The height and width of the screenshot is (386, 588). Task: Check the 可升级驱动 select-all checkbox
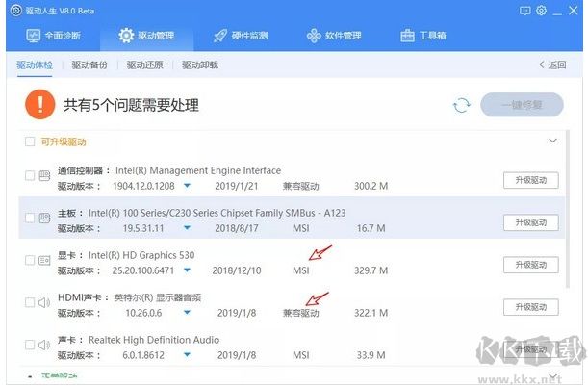30,142
